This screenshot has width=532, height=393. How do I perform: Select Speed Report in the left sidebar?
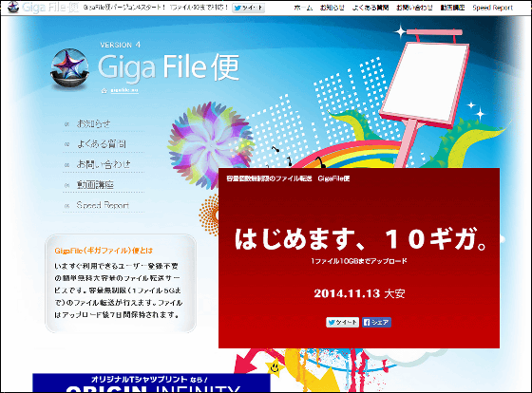pyautogui.click(x=103, y=205)
